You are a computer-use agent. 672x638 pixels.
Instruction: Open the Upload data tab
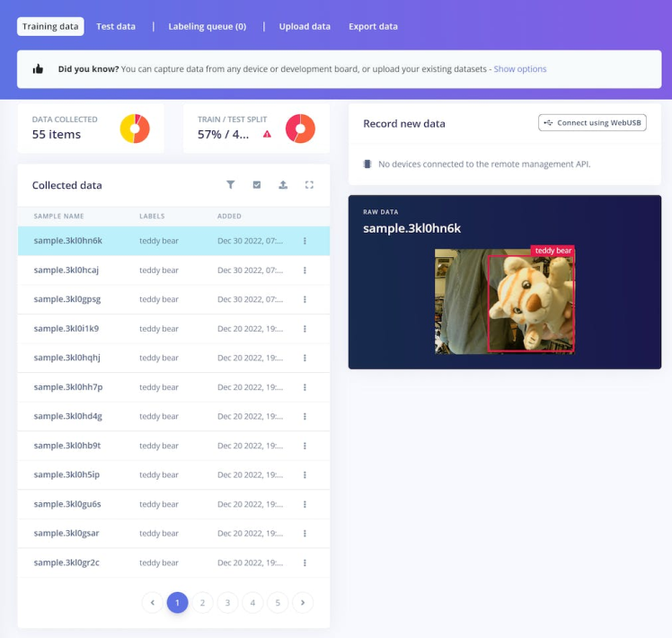[305, 27]
